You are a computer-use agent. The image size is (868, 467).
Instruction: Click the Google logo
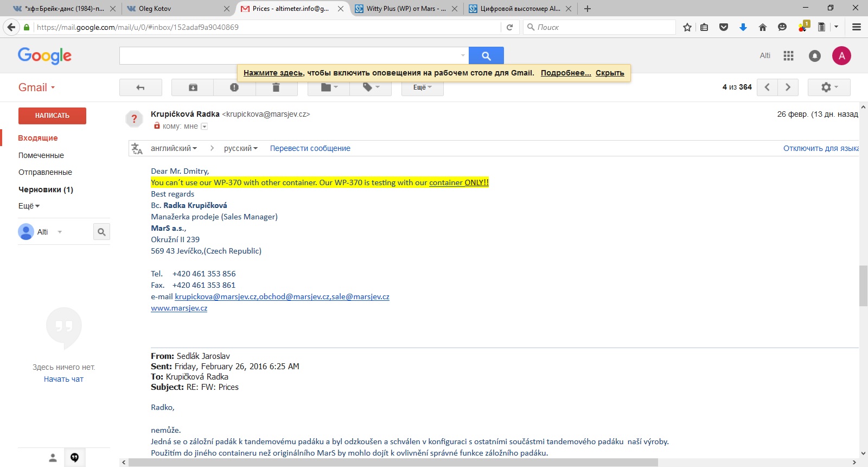click(x=44, y=55)
